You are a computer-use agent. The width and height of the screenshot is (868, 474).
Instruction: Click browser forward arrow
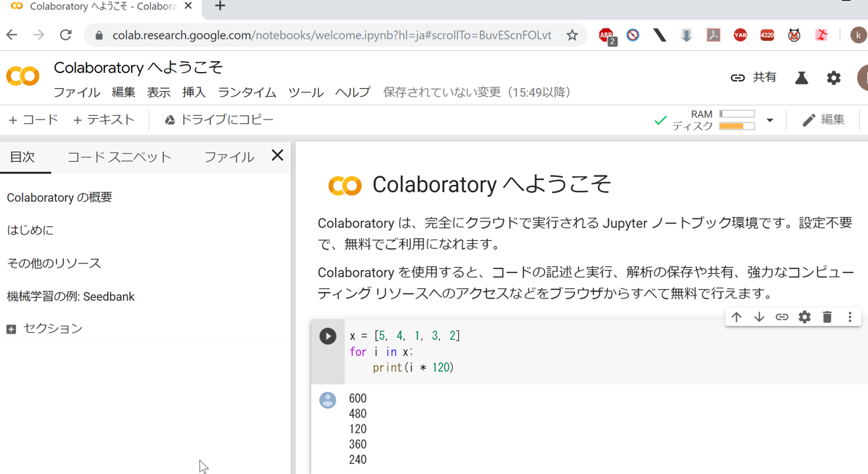point(38,35)
